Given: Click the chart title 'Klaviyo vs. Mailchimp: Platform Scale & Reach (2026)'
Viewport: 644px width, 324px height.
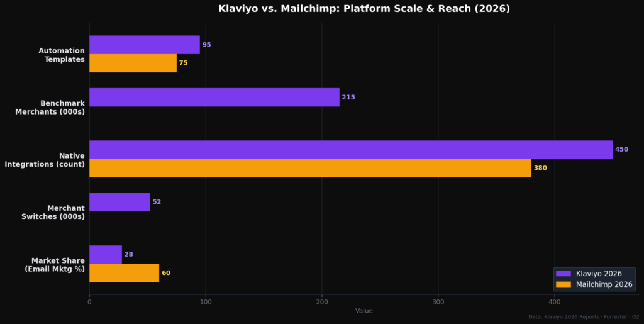Looking at the screenshot, I should pos(364,9).
